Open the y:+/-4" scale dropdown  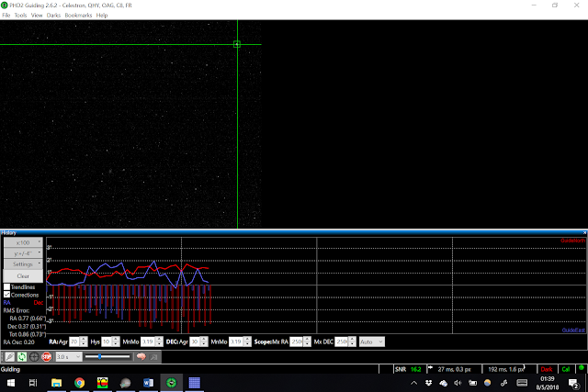coord(23,253)
